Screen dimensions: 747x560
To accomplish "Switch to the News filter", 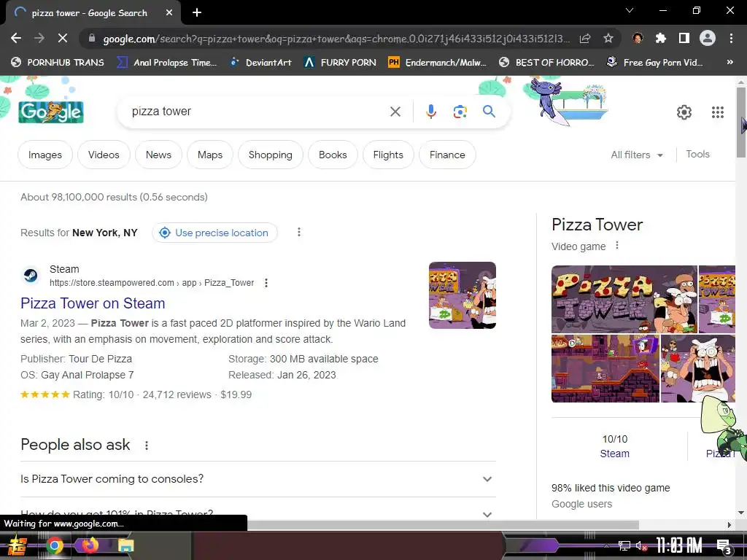I will (158, 155).
